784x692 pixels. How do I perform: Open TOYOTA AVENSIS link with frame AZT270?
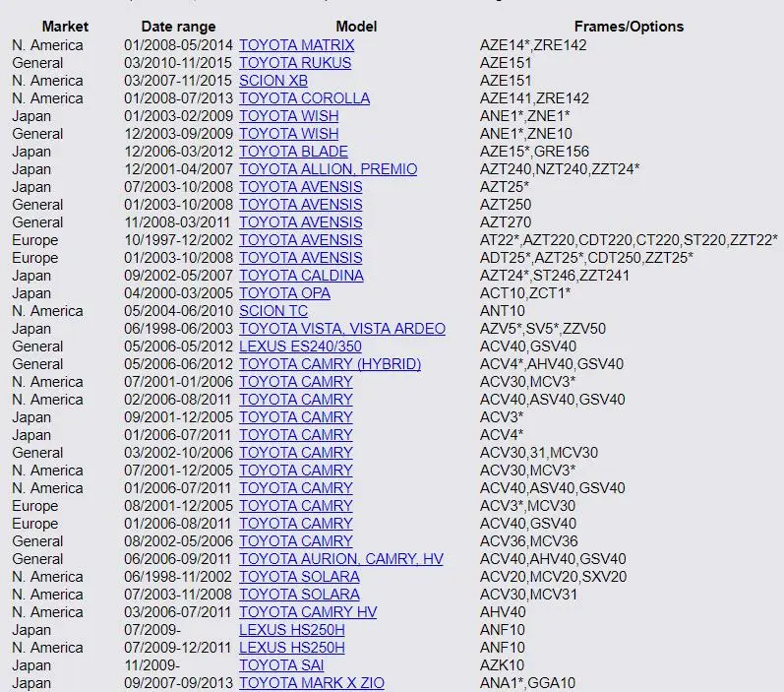point(300,222)
